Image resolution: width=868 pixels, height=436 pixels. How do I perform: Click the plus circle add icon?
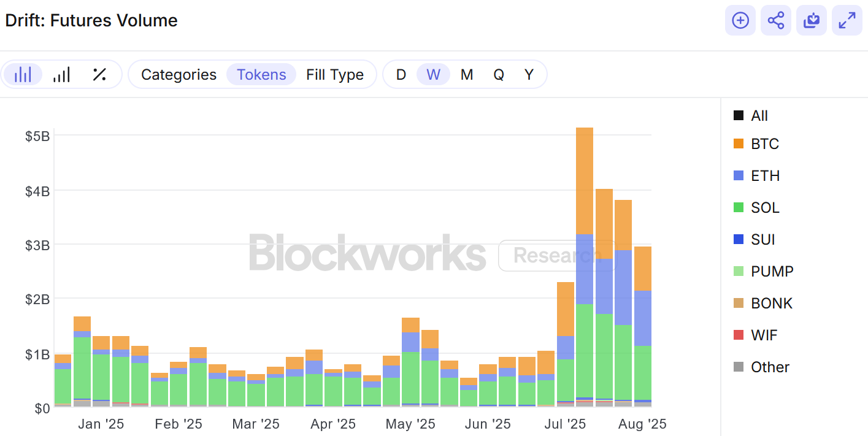coord(740,20)
